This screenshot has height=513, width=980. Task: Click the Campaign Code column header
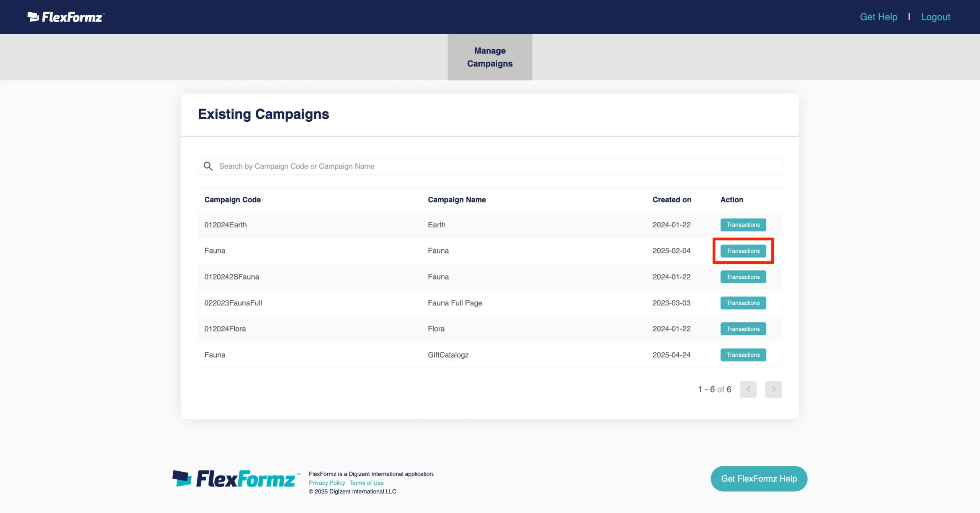[232, 199]
